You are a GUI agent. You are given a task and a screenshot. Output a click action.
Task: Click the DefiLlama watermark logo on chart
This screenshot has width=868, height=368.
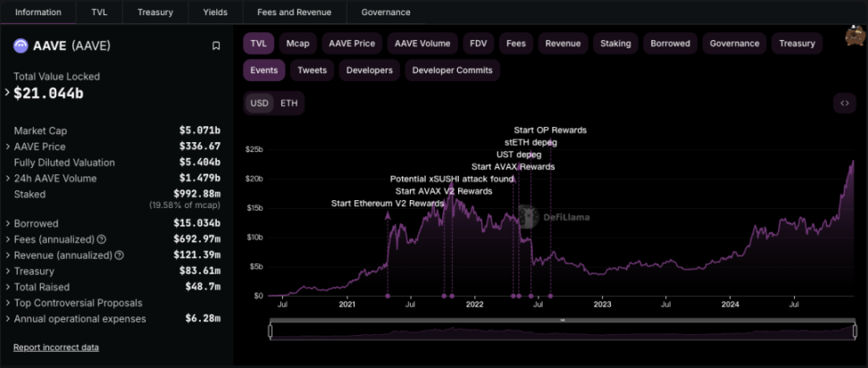point(555,216)
